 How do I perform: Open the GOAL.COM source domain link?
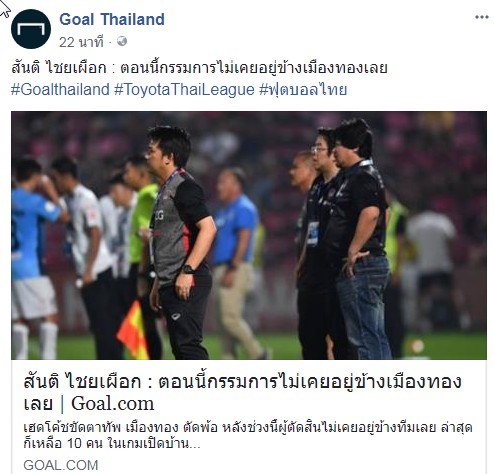[61, 465]
